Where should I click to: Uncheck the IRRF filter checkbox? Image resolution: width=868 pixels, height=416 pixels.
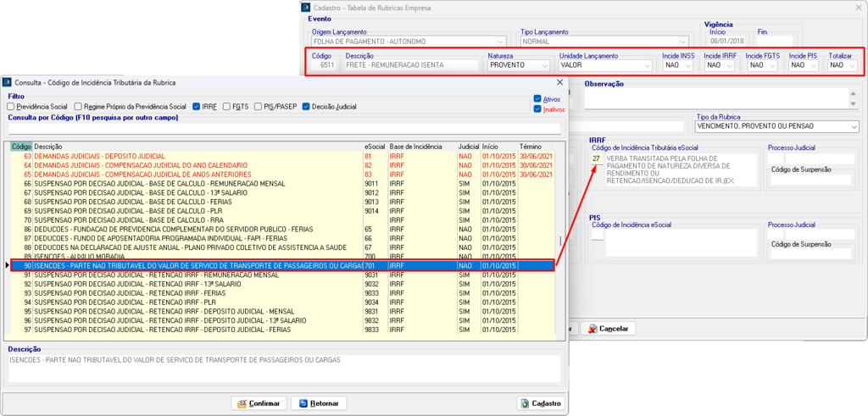[x=197, y=107]
